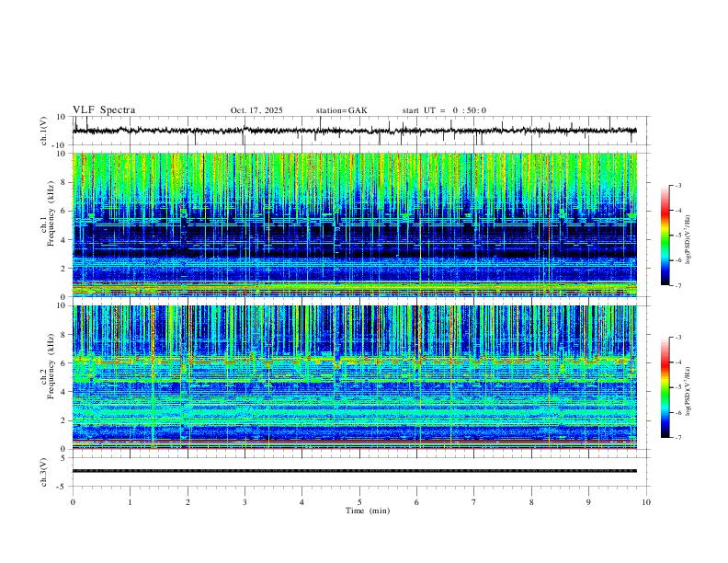
Task: Click the '-3' tick on ch.2 colorbar
Action: click(x=678, y=338)
